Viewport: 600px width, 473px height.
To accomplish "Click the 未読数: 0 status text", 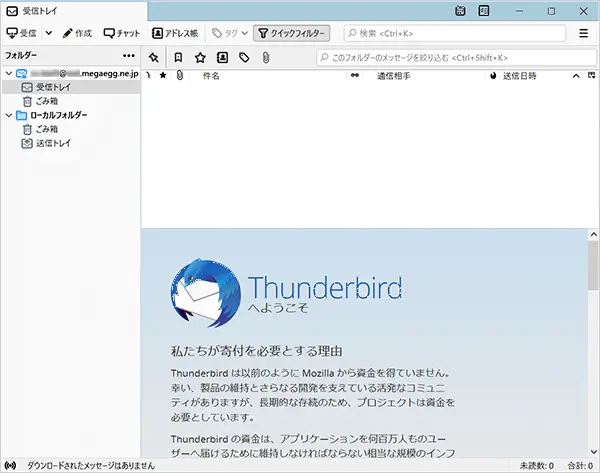I will tap(536, 466).
